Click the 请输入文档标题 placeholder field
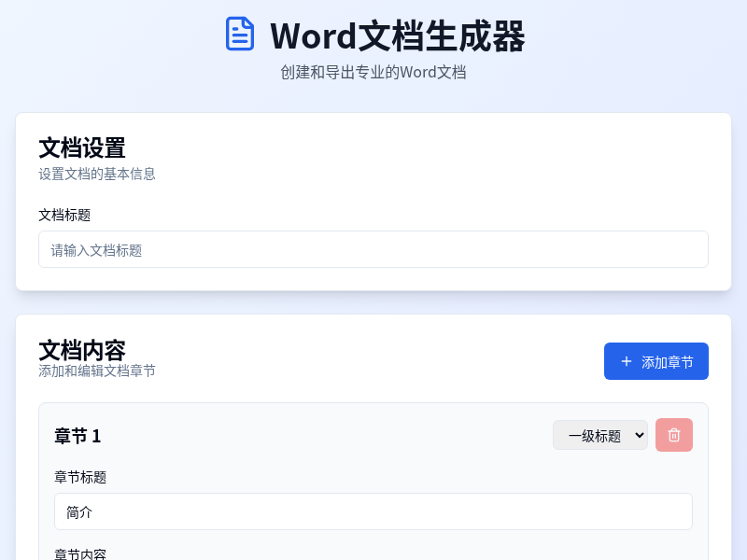The width and height of the screenshot is (747, 560). [373, 249]
